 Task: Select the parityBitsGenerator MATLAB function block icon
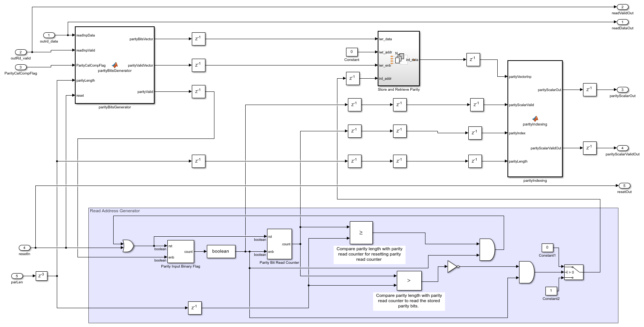(115, 65)
